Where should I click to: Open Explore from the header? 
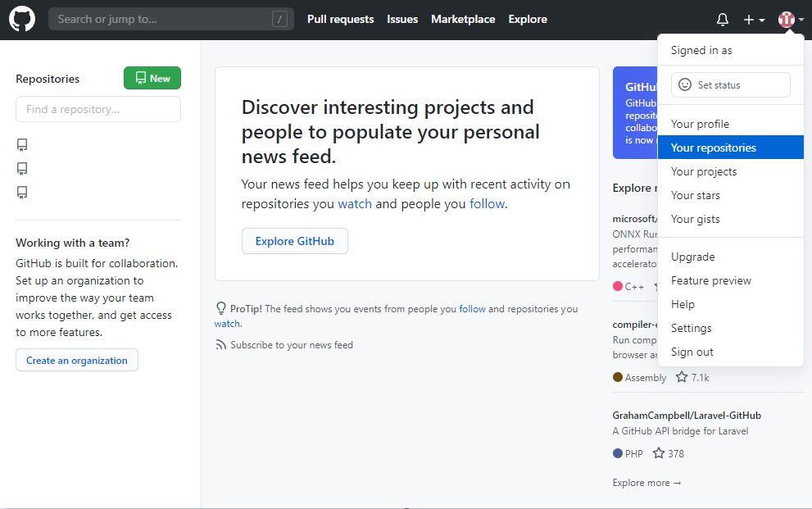pos(528,19)
